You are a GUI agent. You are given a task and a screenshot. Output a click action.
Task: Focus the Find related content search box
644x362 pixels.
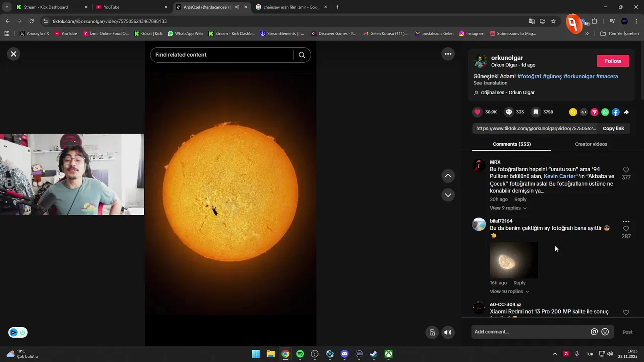[x=222, y=55]
